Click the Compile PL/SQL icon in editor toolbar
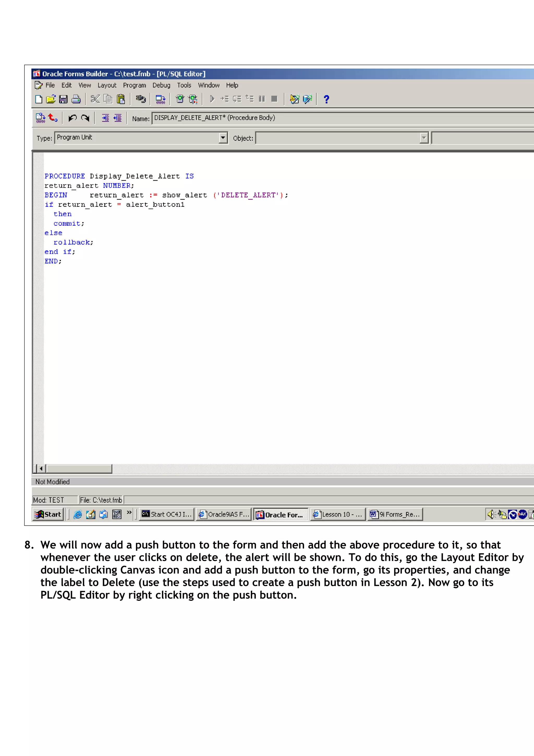The image size is (534, 756). [x=40, y=118]
